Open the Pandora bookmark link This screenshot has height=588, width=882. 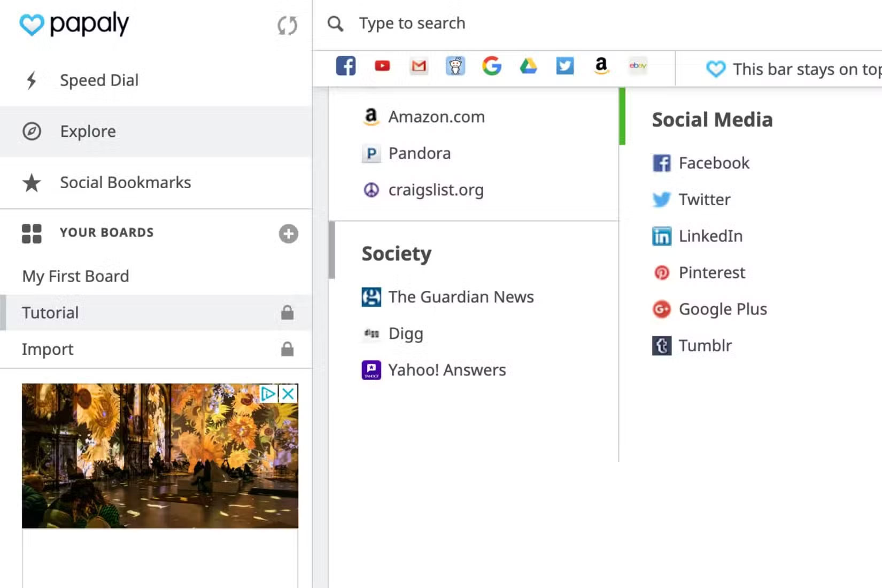tap(420, 153)
